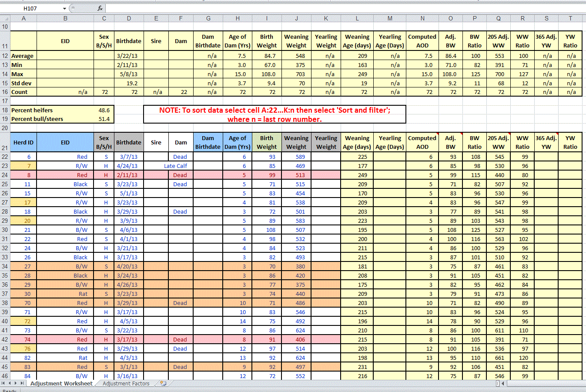Click Herd ID 74 cell
The image size is (586, 392).
point(23,339)
